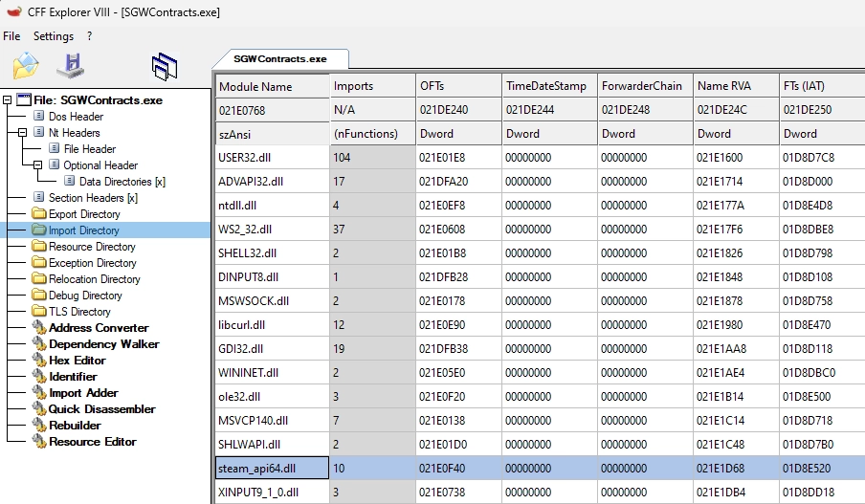
Task: Click the Resource Editor tool icon
Action: 39,441
